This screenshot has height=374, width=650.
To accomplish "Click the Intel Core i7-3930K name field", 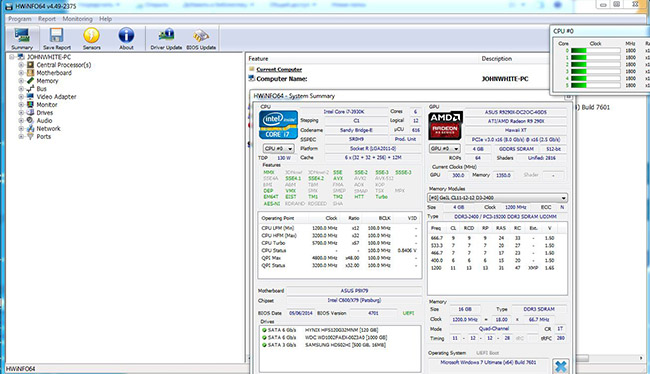I will pyautogui.click(x=344, y=112).
